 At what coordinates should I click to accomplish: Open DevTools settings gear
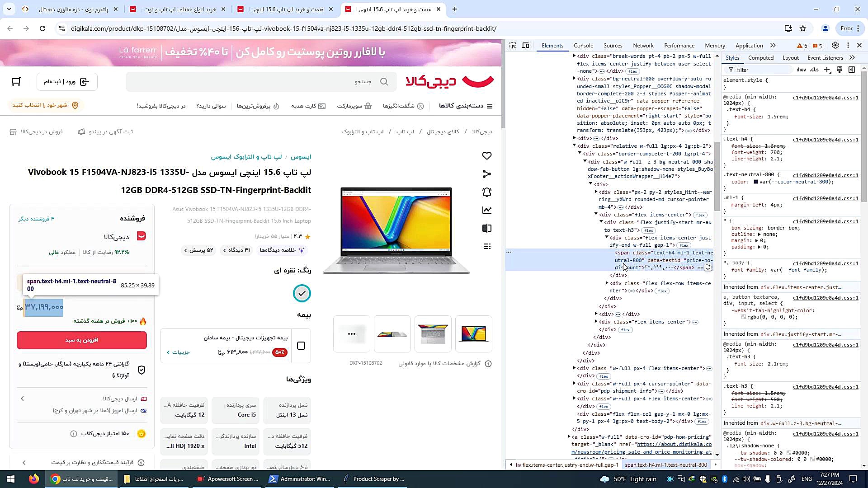point(835,46)
